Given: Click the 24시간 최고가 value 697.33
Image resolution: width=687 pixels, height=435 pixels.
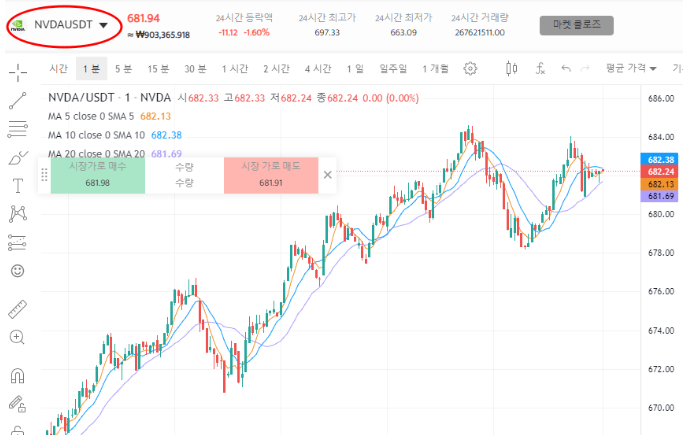Looking at the screenshot, I should (x=327, y=32).
